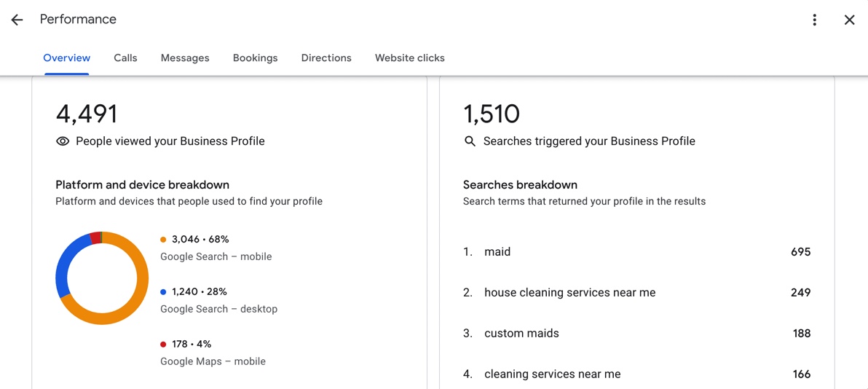Click the blue Google Search desktop legend dot
Screen dimensions: 868x389
point(163,292)
